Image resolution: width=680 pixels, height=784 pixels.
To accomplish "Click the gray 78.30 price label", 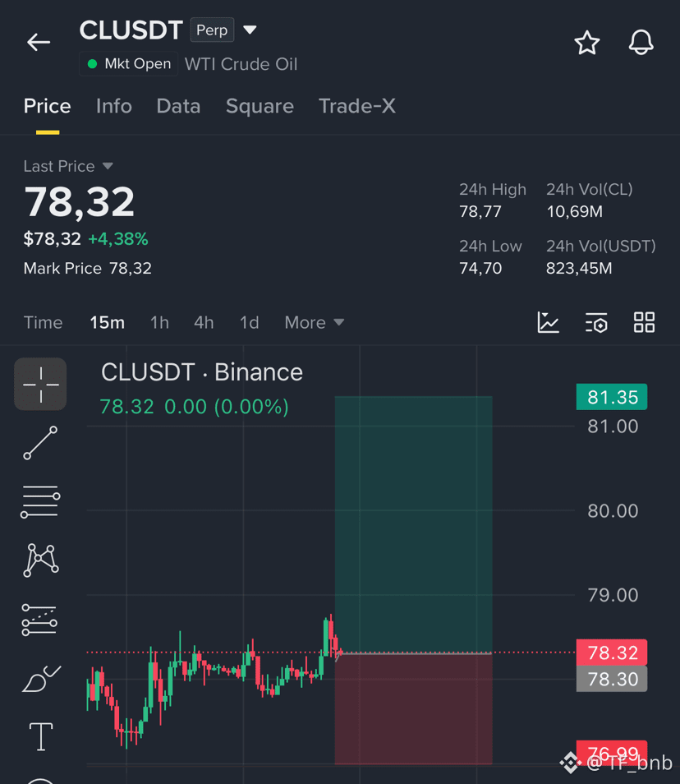I will coord(612,679).
